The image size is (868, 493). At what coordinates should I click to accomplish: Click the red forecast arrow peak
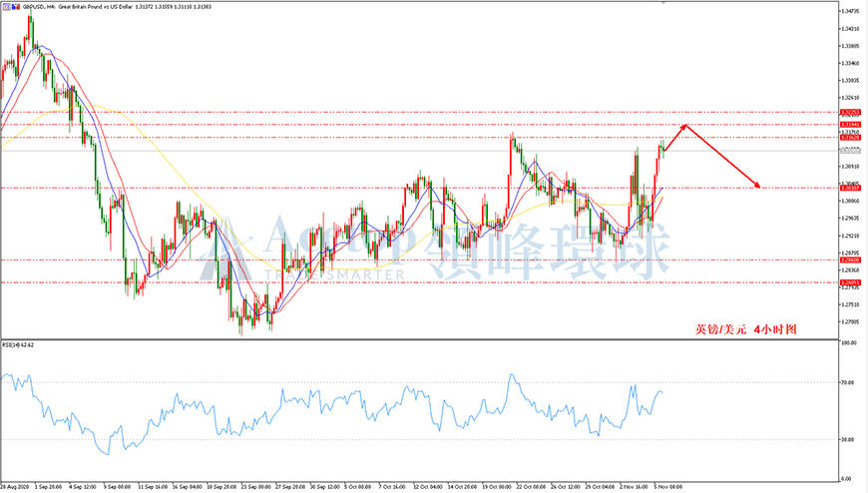685,126
